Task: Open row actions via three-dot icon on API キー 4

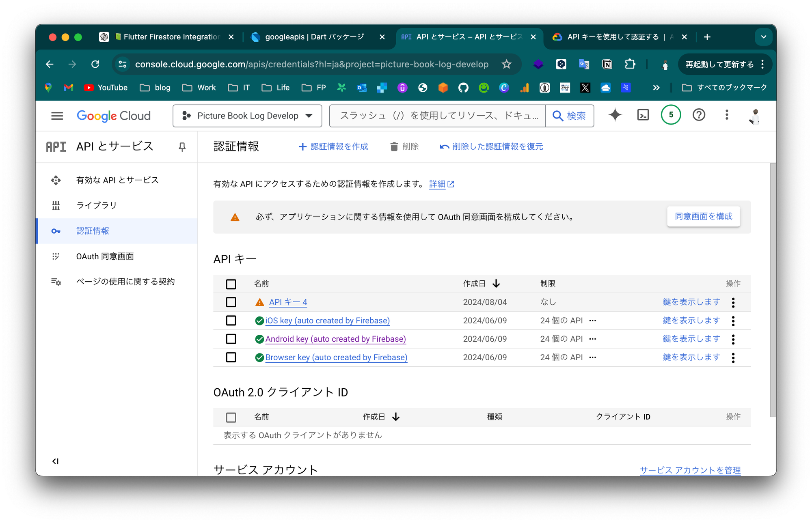Action: pyautogui.click(x=733, y=302)
